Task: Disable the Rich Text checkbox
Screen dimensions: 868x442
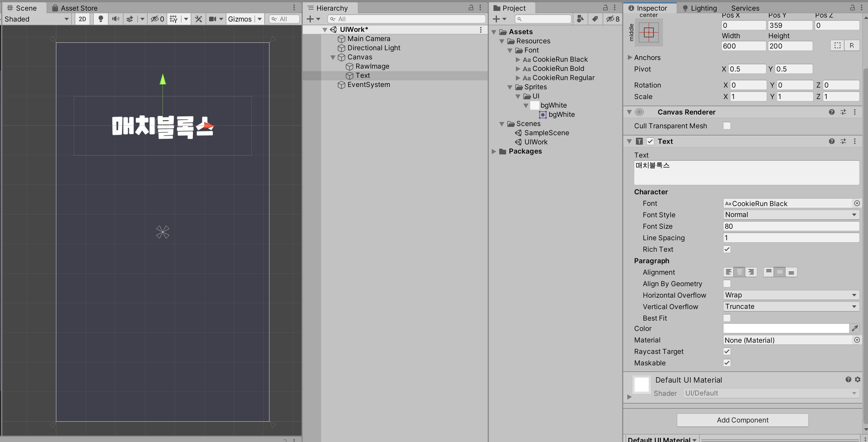Action: click(x=727, y=249)
